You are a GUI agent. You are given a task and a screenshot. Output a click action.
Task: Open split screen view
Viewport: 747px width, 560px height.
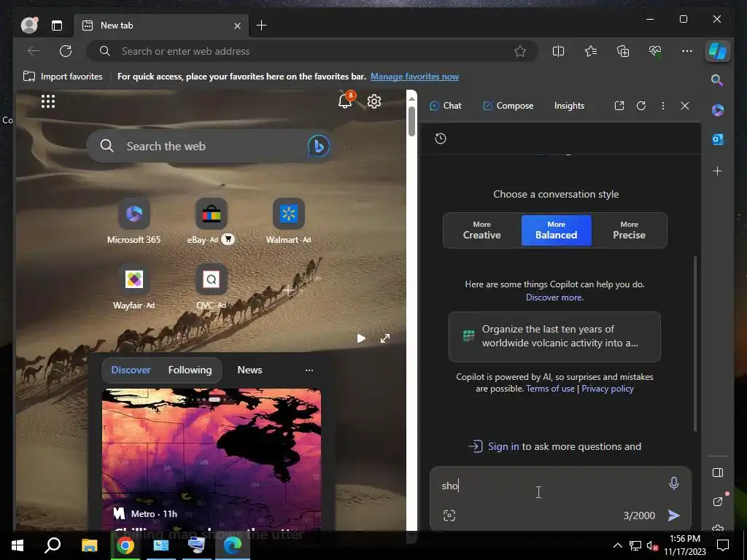coord(558,51)
